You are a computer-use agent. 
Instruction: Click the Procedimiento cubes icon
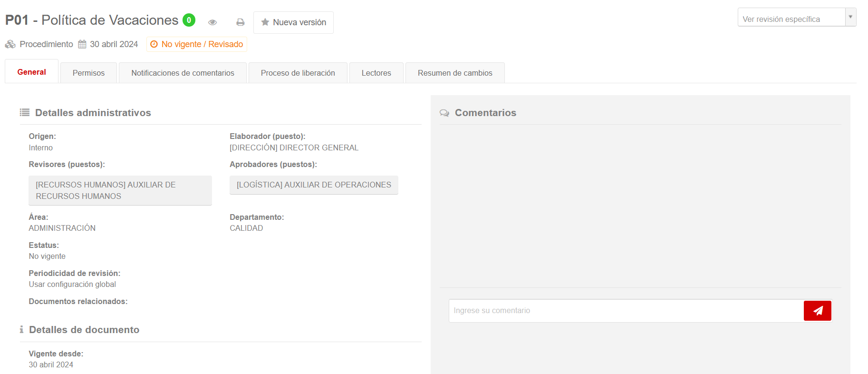(x=10, y=44)
